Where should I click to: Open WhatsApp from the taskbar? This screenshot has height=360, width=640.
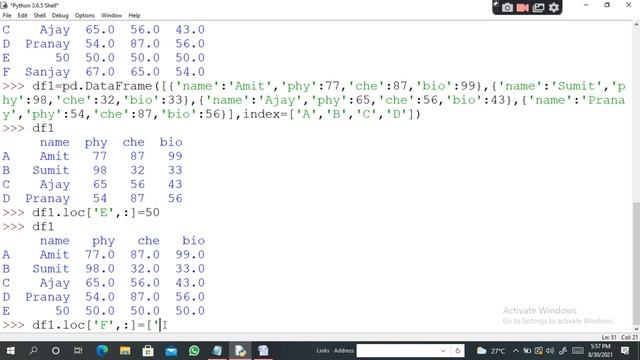194,351
